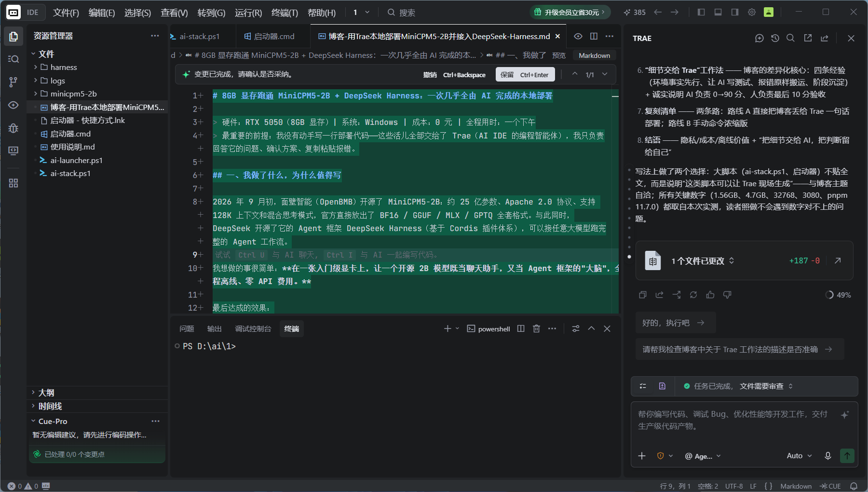Go forward with the right arrow
The image size is (868, 492).
pyautogui.click(x=675, y=12)
